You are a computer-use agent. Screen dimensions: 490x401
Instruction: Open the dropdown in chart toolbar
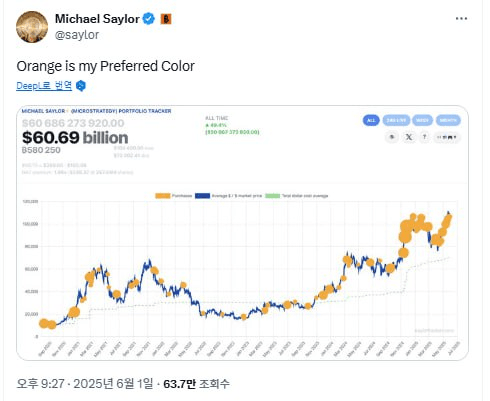447,137
